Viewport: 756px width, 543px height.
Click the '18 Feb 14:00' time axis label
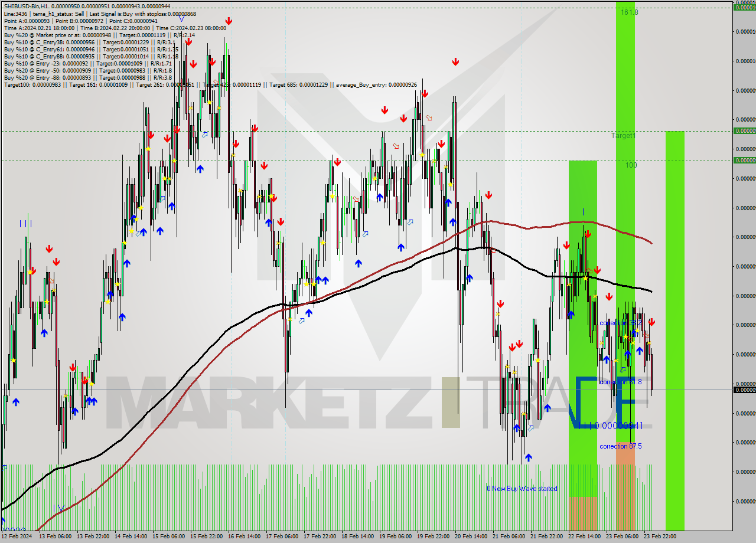pos(358,536)
